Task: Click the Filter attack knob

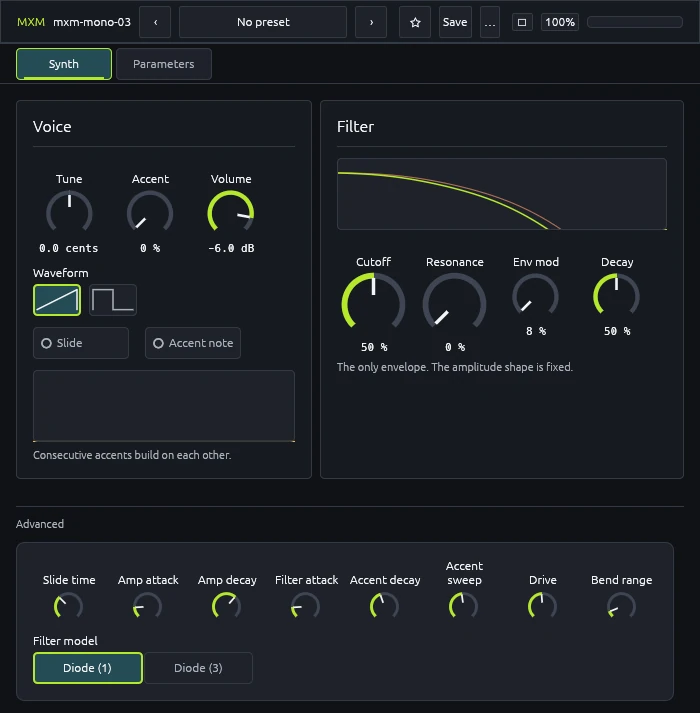Action: click(x=306, y=606)
